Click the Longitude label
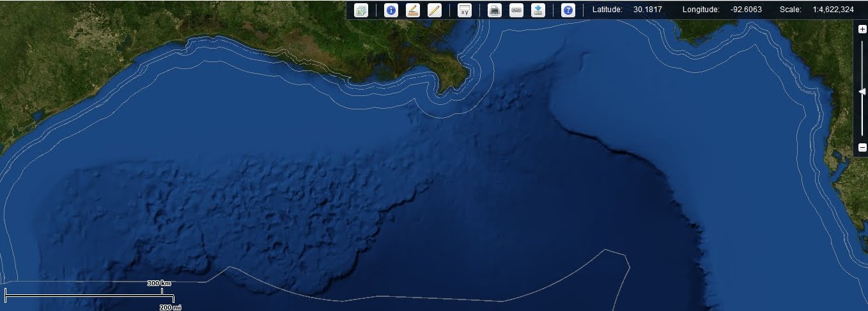Screen dimensions: 868x311 (701, 10)
